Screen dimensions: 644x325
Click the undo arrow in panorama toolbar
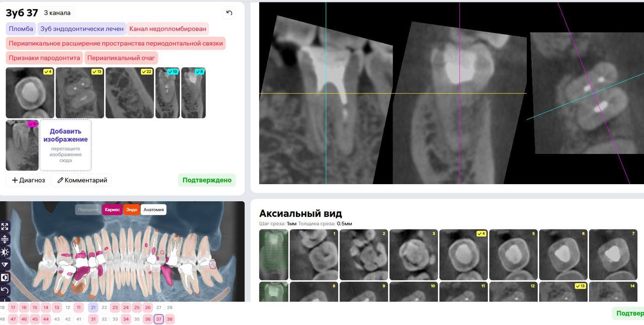[x=5, y=290]
